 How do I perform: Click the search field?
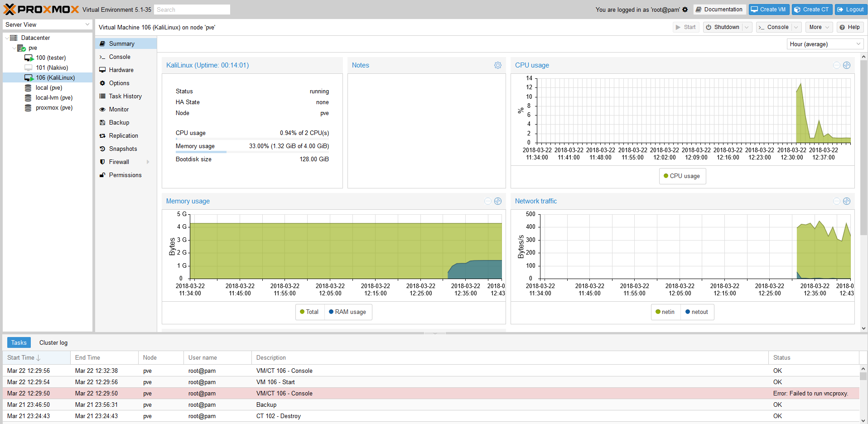click(x=192, y=10)
